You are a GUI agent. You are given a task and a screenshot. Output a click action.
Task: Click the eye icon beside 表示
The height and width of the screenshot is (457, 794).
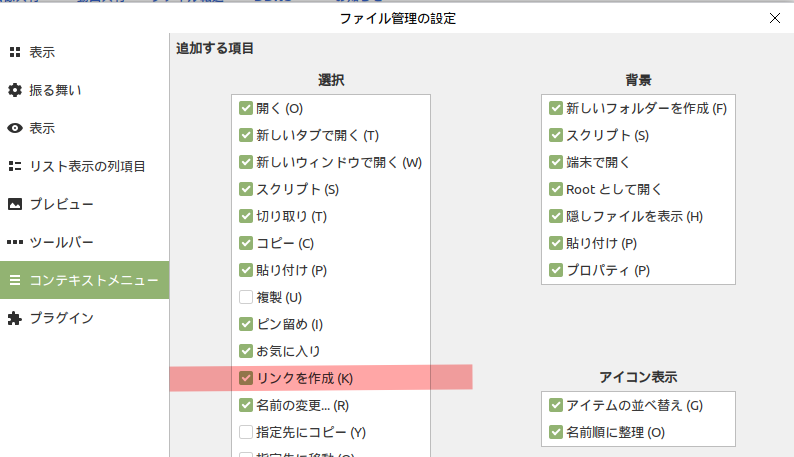(x=15, y=128)
